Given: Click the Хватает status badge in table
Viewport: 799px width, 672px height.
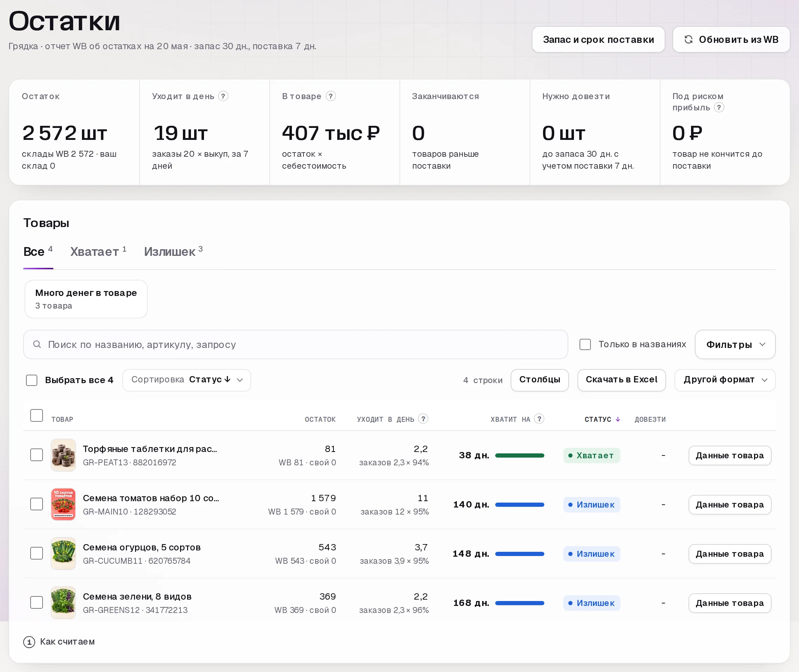Looking at the screenshot, I should pos(592,455).
